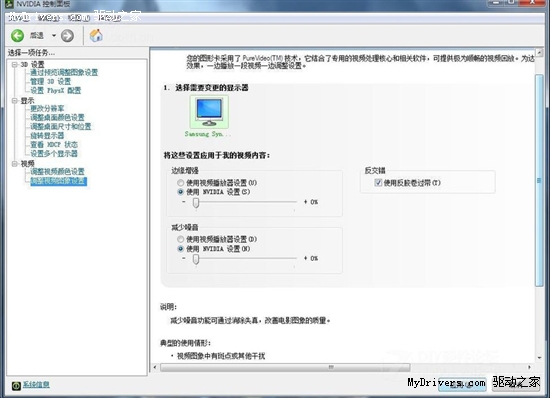Open 通过预览调整图像设置

pos(64,73)
